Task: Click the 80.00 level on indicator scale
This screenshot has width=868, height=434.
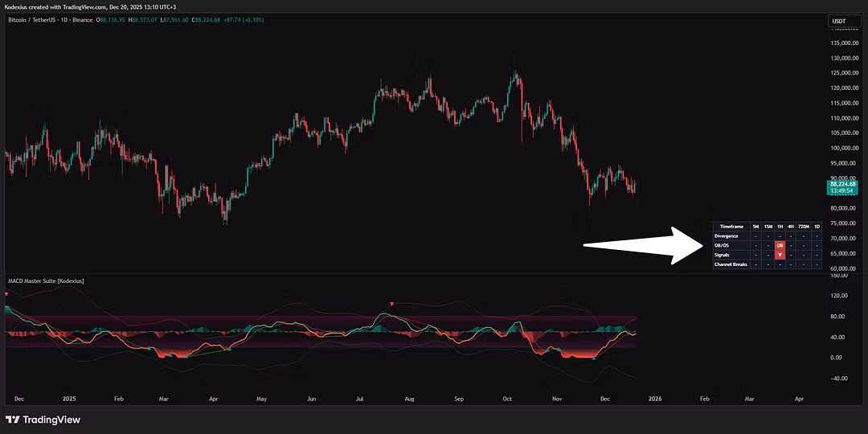Action: (x=837, y=316)
